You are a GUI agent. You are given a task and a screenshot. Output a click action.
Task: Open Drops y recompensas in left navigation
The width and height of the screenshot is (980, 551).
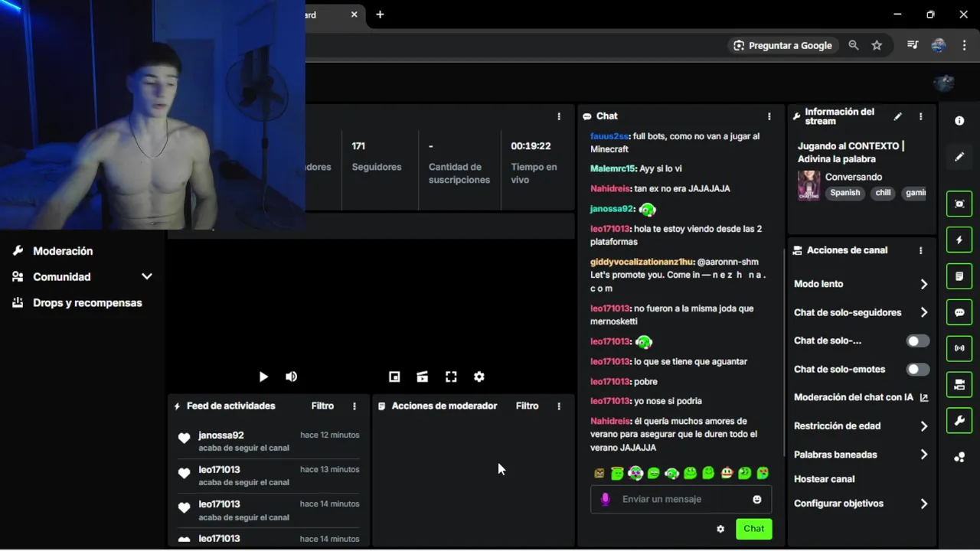pos(87,303)
